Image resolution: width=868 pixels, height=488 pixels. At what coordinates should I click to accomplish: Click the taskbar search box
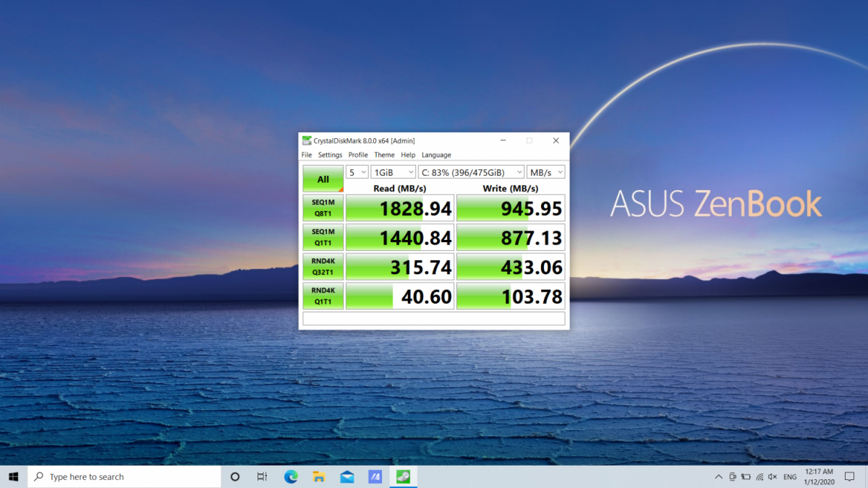click(124, 476)
